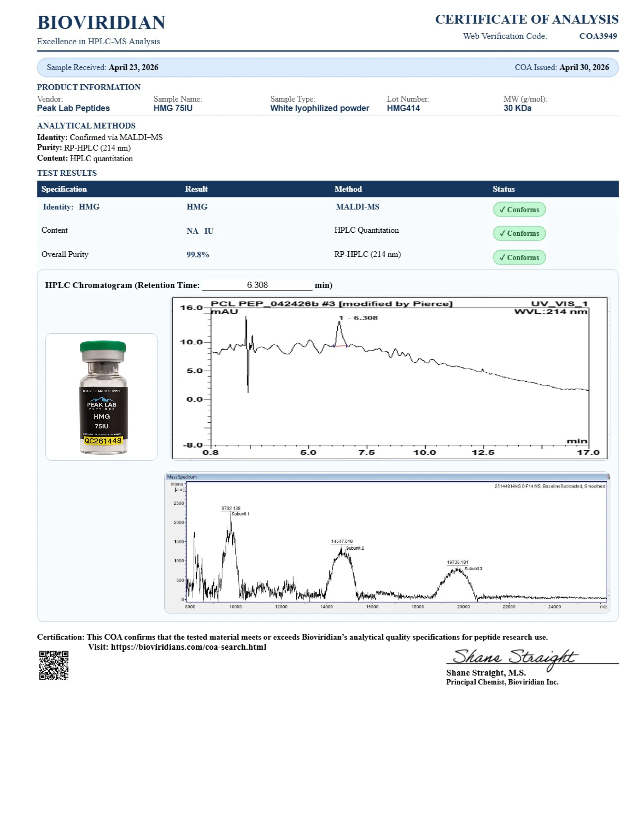Click the 'Specification' column header
The width and height of the screenshot is (644, 834).
64,189
